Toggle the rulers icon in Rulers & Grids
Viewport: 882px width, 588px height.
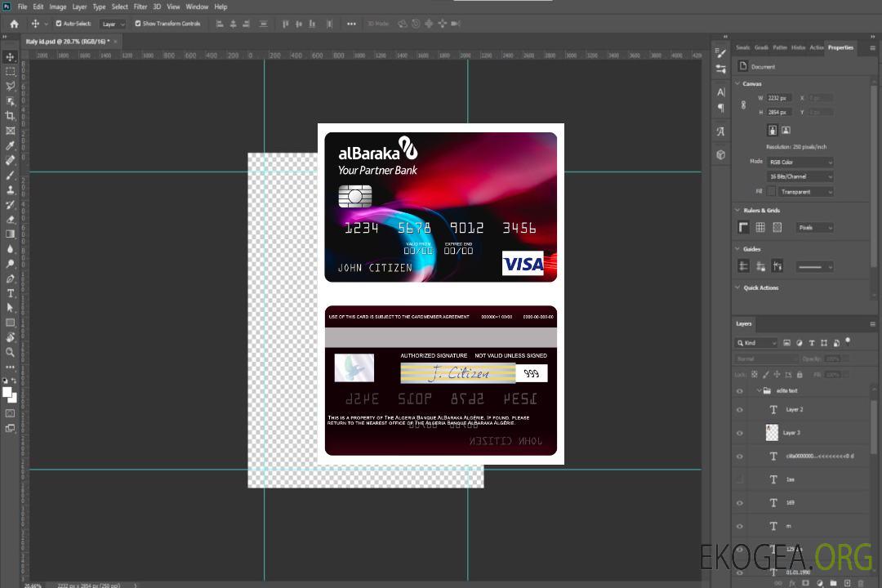(743, 227)
